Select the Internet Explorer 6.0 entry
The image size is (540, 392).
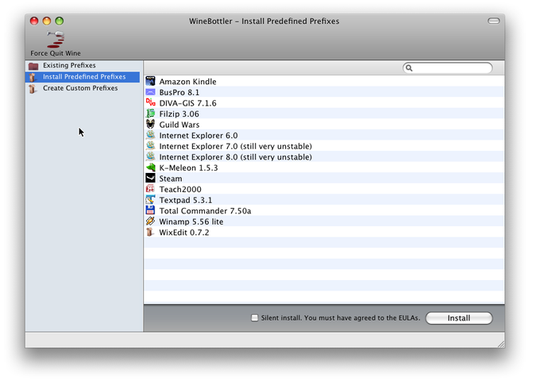click(x=324, y=135)
